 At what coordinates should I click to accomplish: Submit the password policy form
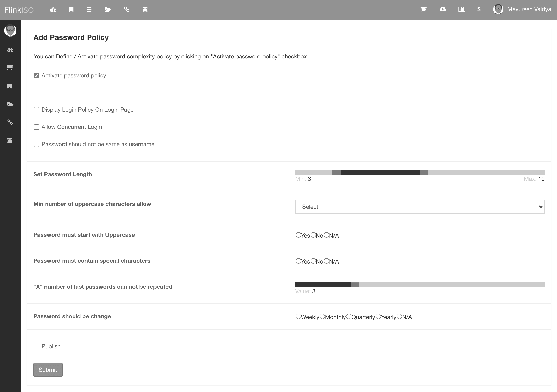pyautogui.click(x=48, y=370)
